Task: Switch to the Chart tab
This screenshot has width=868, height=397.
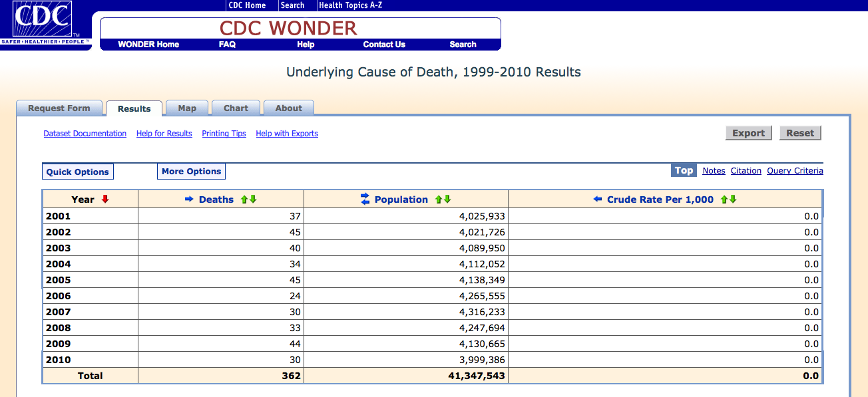Action: click(x=236, y=108)
